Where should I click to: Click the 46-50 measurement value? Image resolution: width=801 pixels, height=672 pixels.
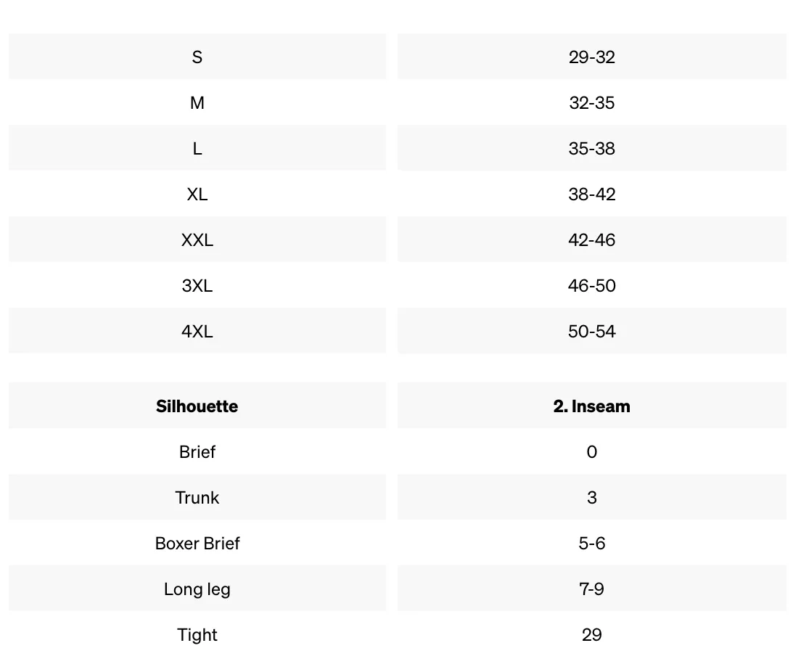(591, 286)
